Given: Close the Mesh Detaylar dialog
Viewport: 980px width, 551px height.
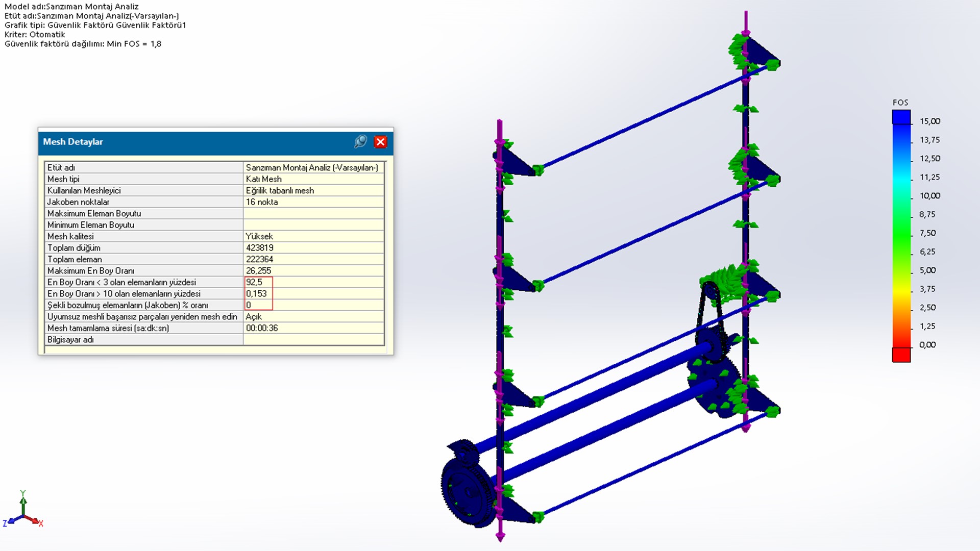Looking at the screenshot, I should (380, 142).
